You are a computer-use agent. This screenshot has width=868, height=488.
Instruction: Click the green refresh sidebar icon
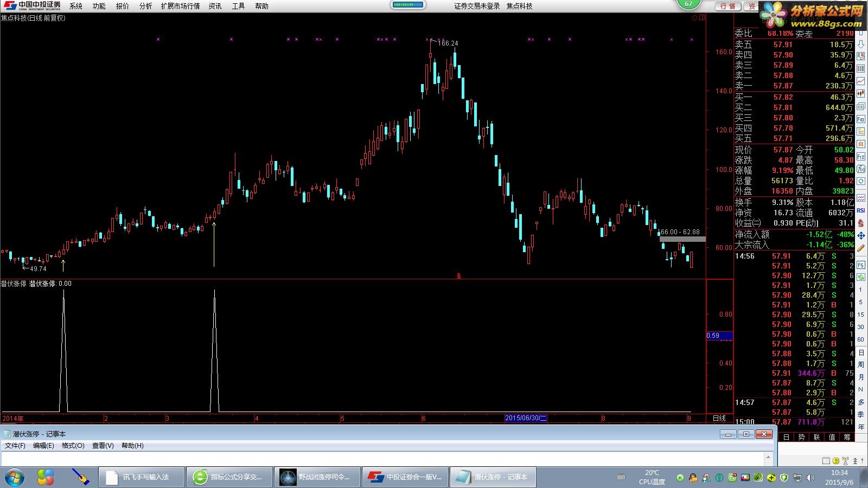pos(861,277)
